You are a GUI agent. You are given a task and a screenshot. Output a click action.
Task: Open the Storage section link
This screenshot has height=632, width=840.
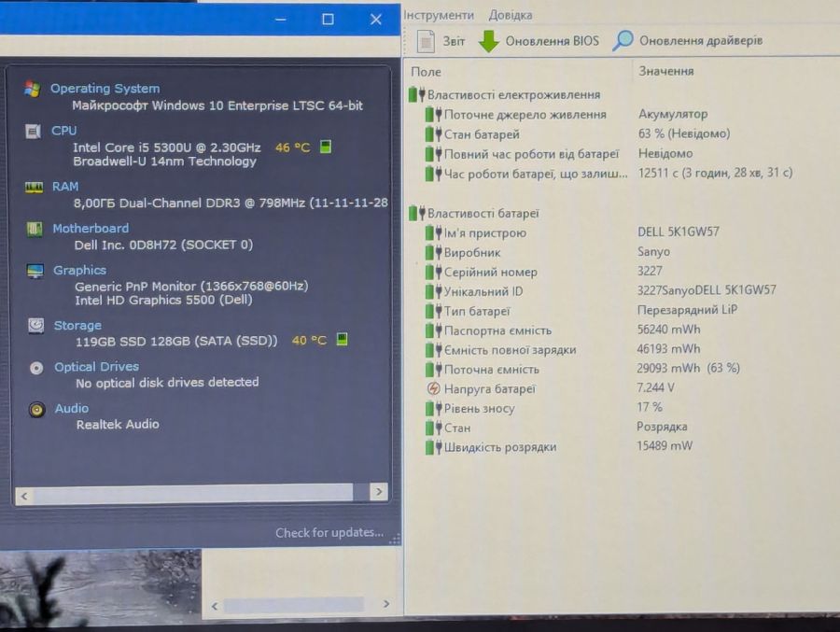coord(77,326)
